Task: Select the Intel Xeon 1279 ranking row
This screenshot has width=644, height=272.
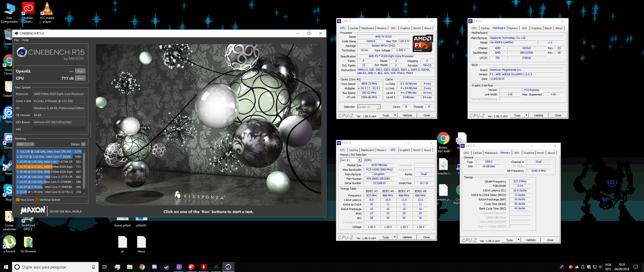Action: [x=49, y=152]
